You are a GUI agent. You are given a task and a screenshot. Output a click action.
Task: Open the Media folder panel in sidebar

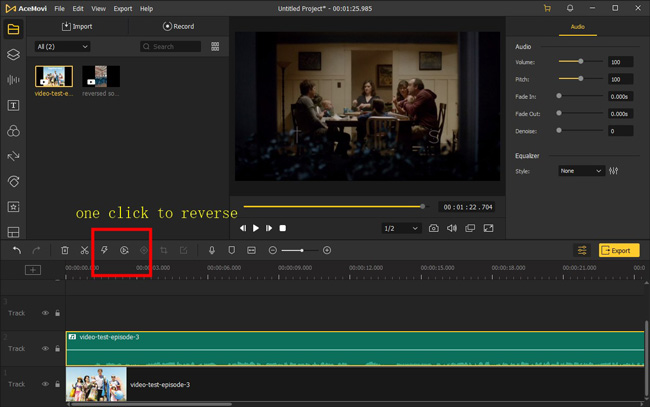[x=13, y=29]
